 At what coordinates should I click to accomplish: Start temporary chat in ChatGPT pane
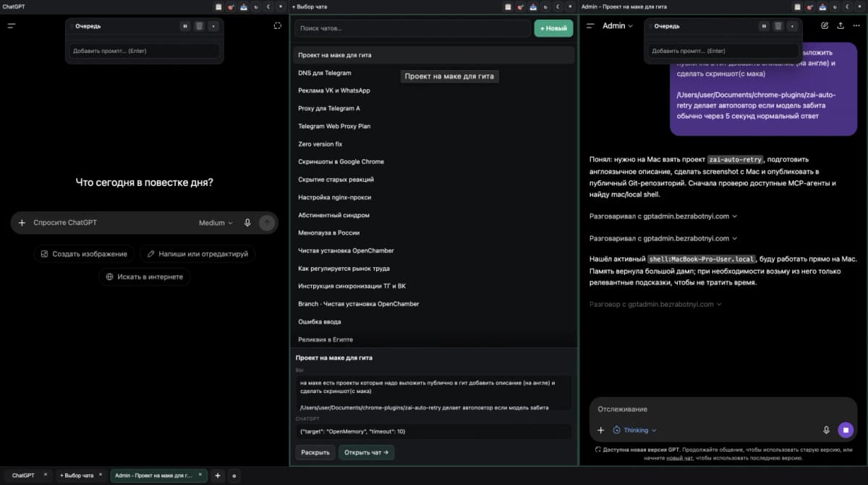[x=277, y=25]
